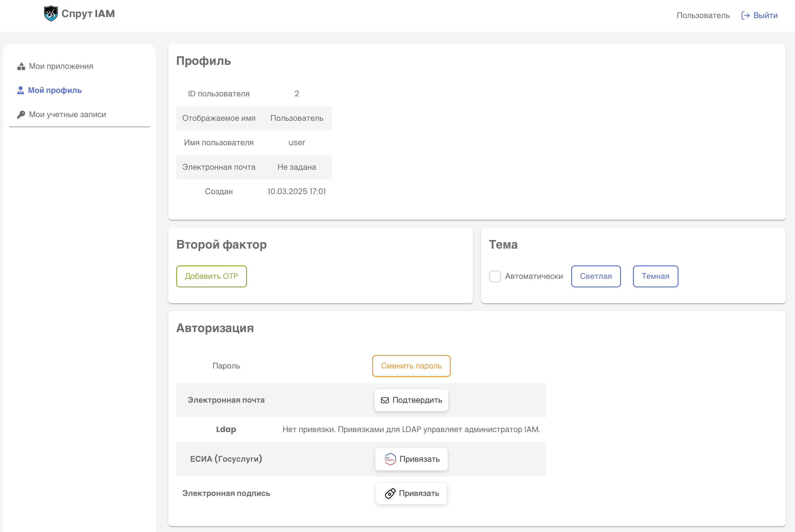Screen dimensions: 795x532
Task: Click Отображаемое имя label
Action: click(x=219, y=118)
